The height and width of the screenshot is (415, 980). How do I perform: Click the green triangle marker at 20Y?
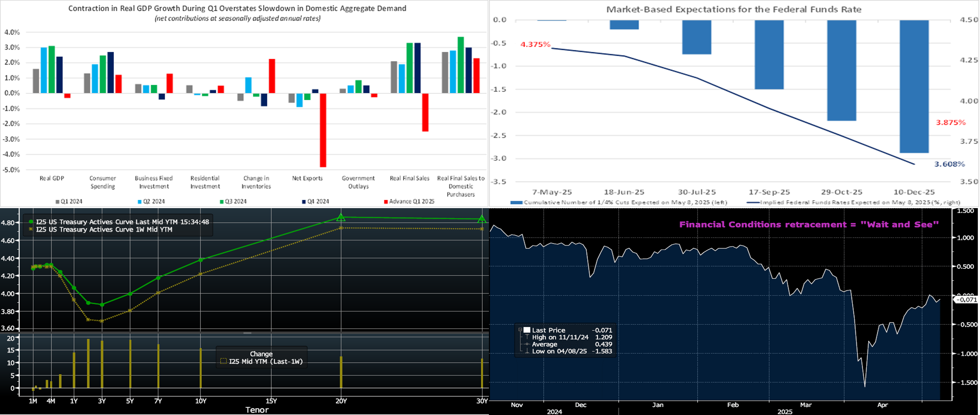point(341,217)
